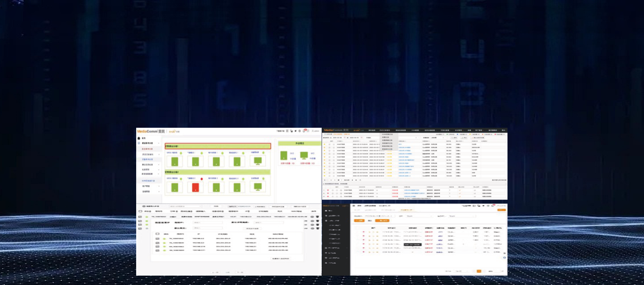Viewport: 644px width, 285px height.
Task: Click the green tablet icon in the right summary panel
Action: click(x=284, y=155)
